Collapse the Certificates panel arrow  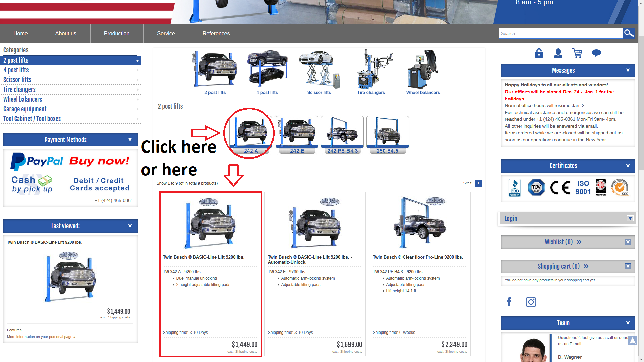pyautogui.click(x=628, y=166)
